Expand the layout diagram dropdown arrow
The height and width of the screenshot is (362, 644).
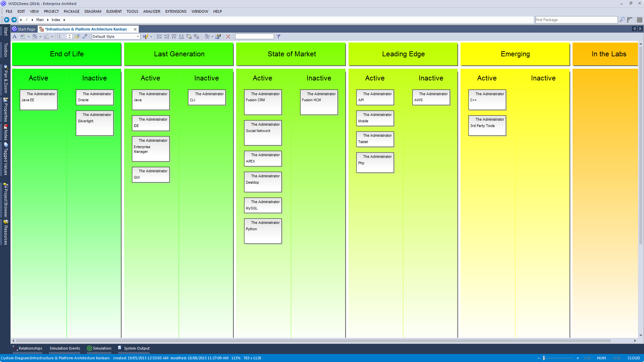coord(212,37)
